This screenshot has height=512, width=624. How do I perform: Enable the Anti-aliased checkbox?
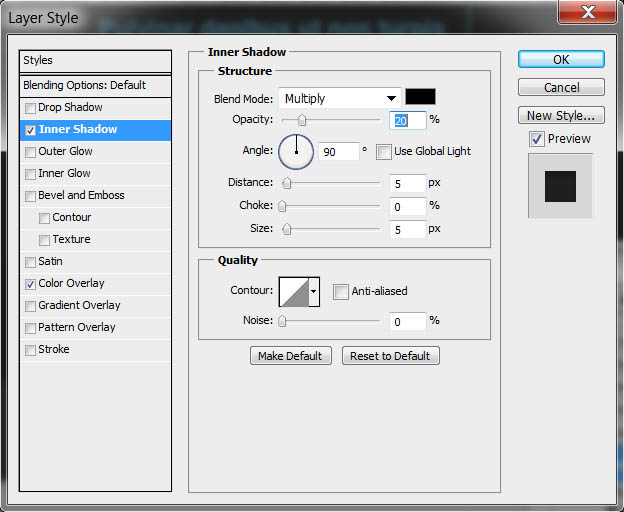(341, 292)
